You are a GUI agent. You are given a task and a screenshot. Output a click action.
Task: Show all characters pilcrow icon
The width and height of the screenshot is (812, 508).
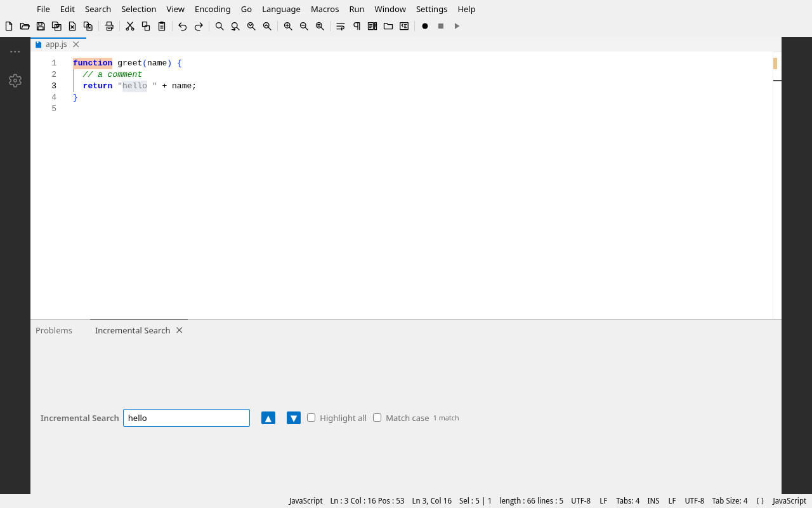tap(357, 26)
